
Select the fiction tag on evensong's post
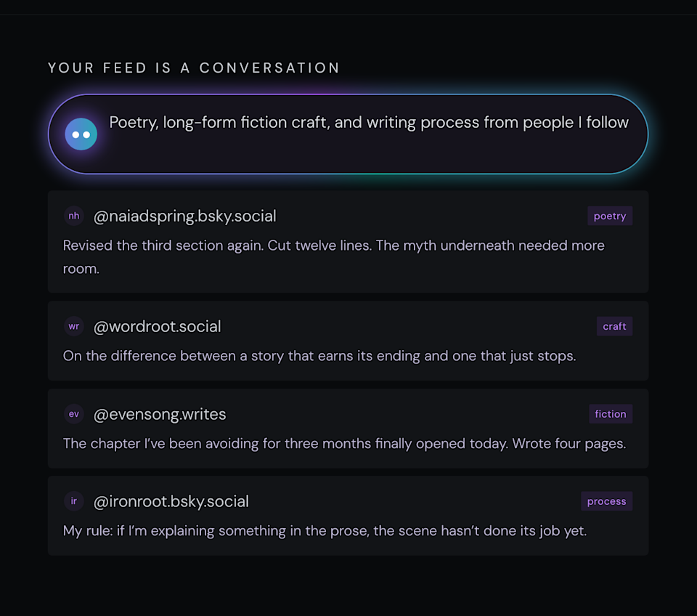pos(610,414)
